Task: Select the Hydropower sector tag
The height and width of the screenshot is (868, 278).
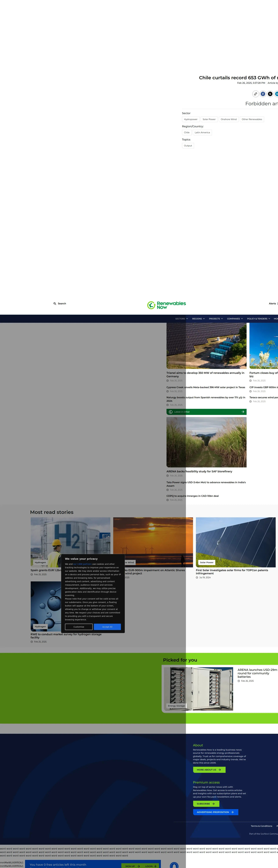Action: [191, 119]
